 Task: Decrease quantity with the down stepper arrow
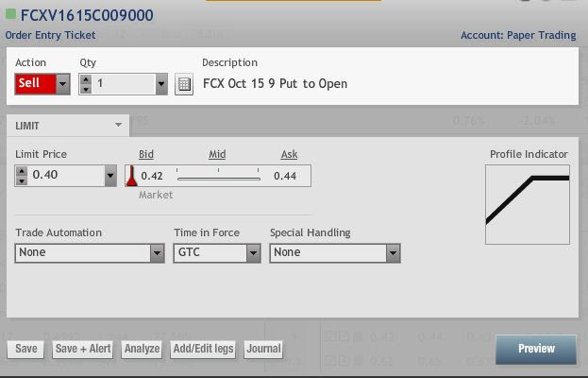point(86,89)
